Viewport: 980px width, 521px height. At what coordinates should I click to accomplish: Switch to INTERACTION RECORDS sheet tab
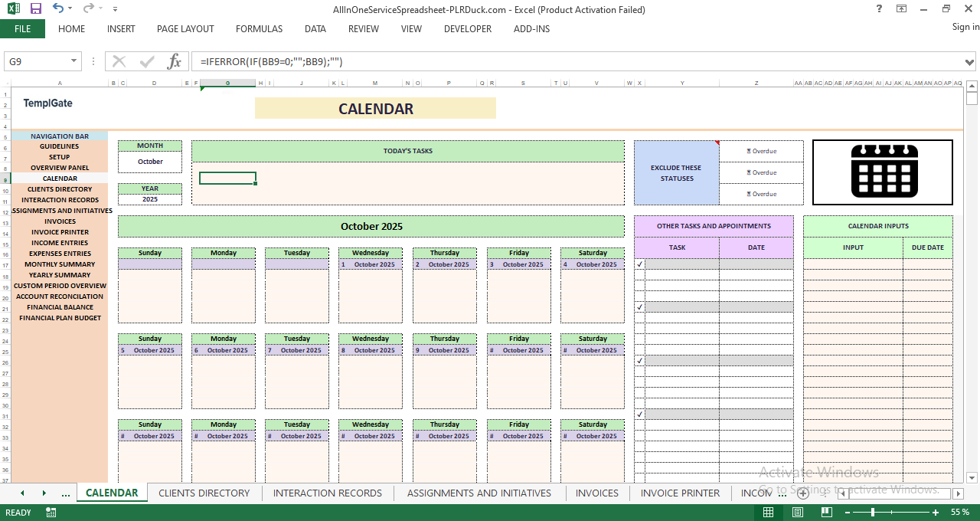328,493
